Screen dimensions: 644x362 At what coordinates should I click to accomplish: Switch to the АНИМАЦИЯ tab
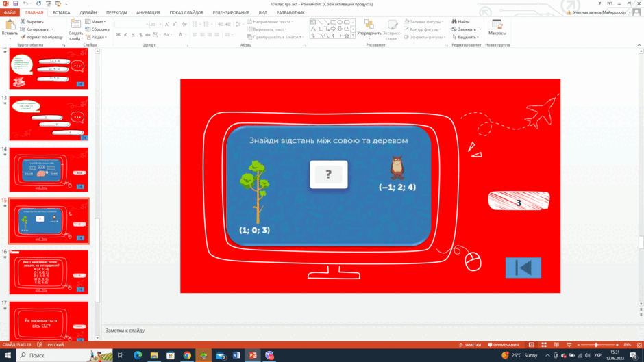pos(148,12)
